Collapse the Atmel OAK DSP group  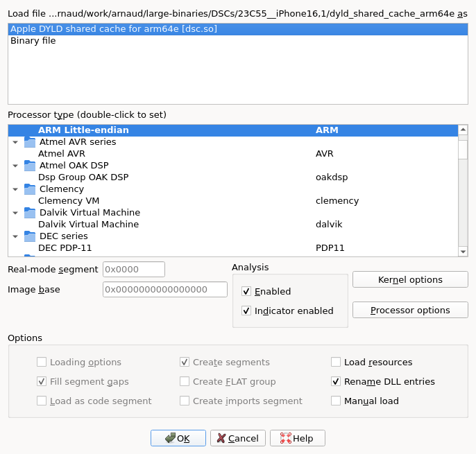click(15, 166)
